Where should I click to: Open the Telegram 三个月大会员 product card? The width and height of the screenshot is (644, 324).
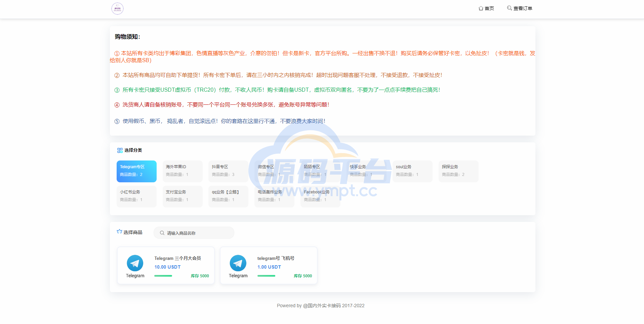166,266
